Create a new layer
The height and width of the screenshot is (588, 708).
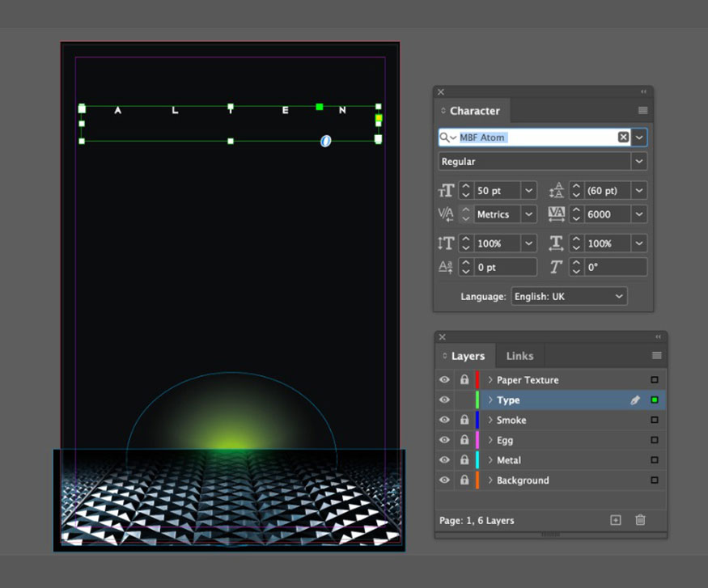pos(616,520)
